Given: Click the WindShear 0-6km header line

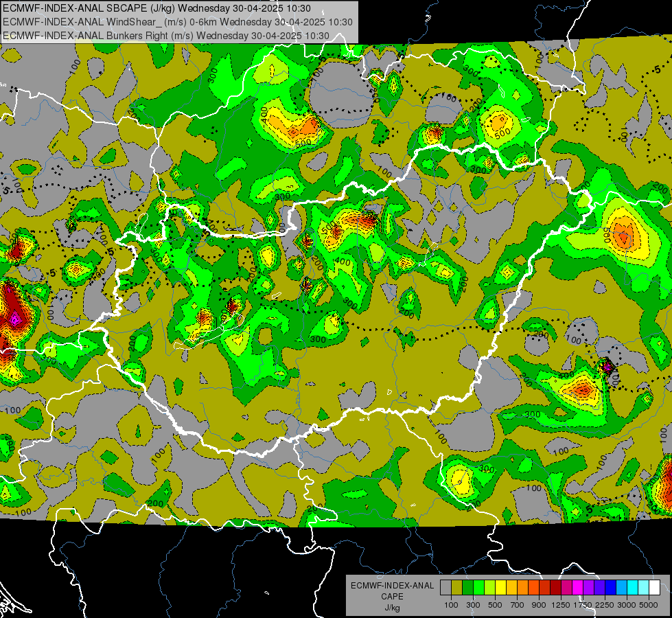Looking at the screenshot, I should coord(177,22).
